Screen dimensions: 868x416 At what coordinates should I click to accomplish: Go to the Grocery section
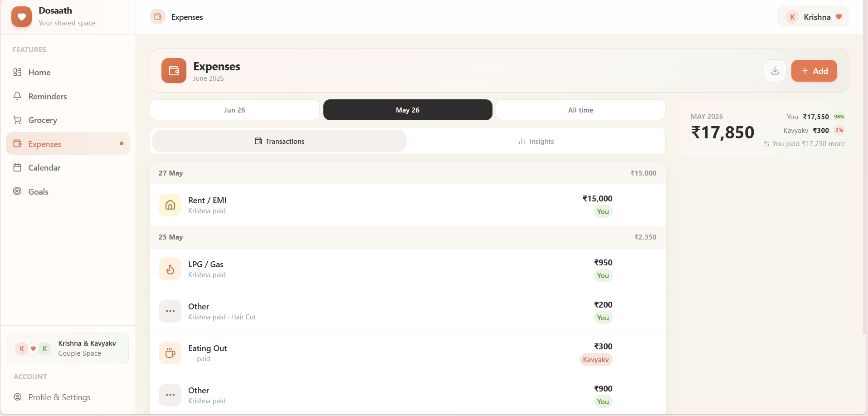pyautogui.click(x=68, y=120)
